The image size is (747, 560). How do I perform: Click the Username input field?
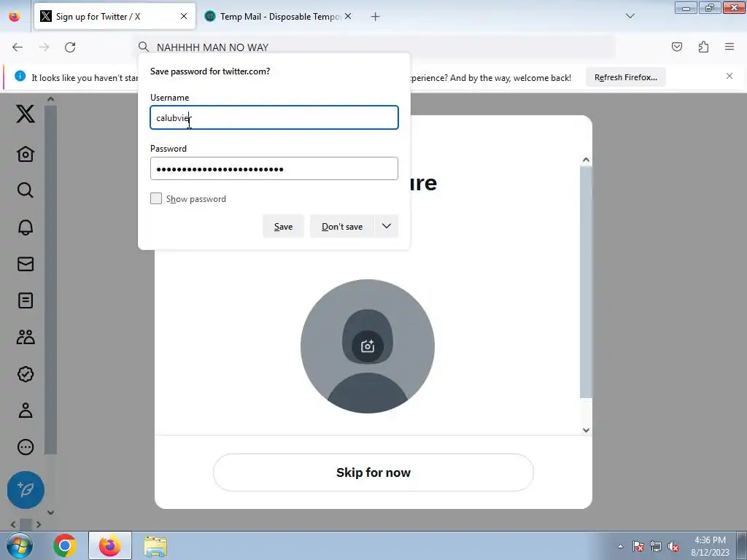click(274, 117)
